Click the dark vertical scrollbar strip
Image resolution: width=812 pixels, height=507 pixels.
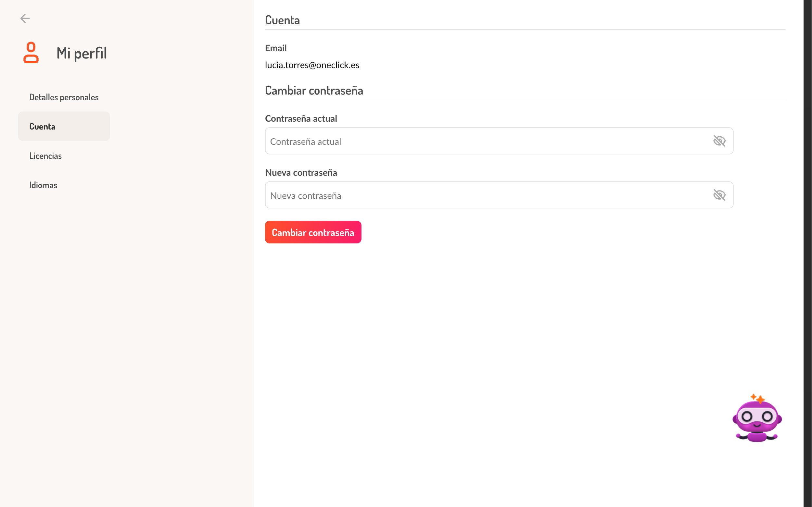808,254
